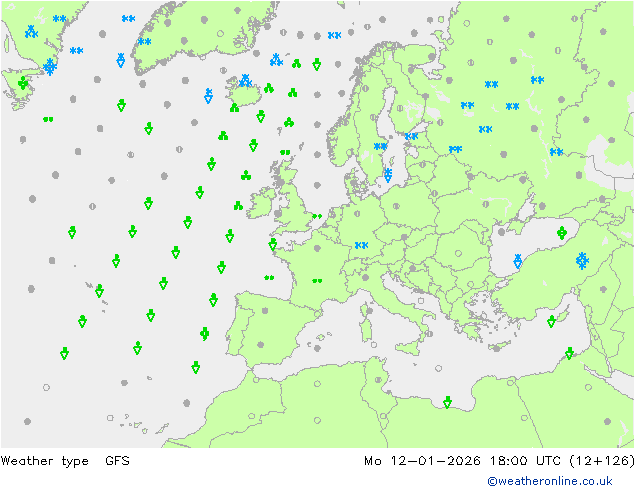Click the rain shower symbol at Brittany's tip

[x=273, y=244]
